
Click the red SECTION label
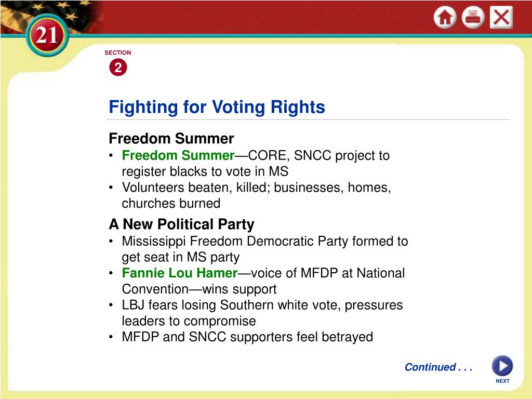[x=118, y=52]
